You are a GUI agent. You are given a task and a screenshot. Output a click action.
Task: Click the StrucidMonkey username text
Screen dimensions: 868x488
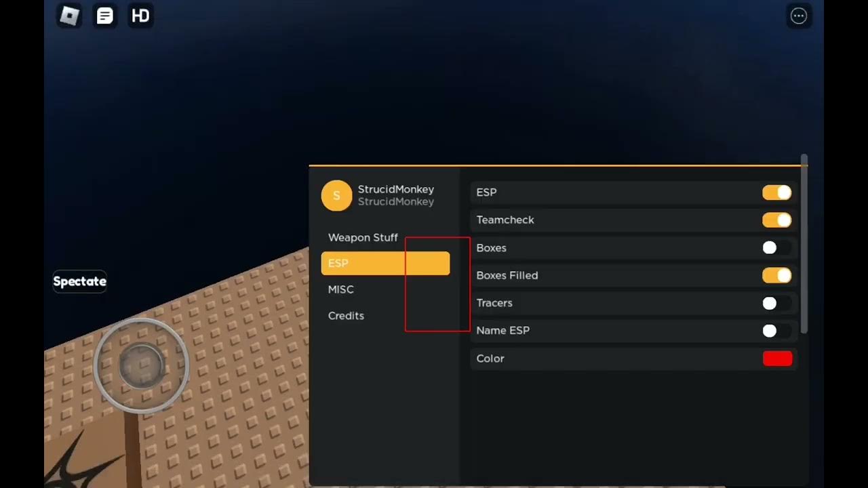pos(396,189)
